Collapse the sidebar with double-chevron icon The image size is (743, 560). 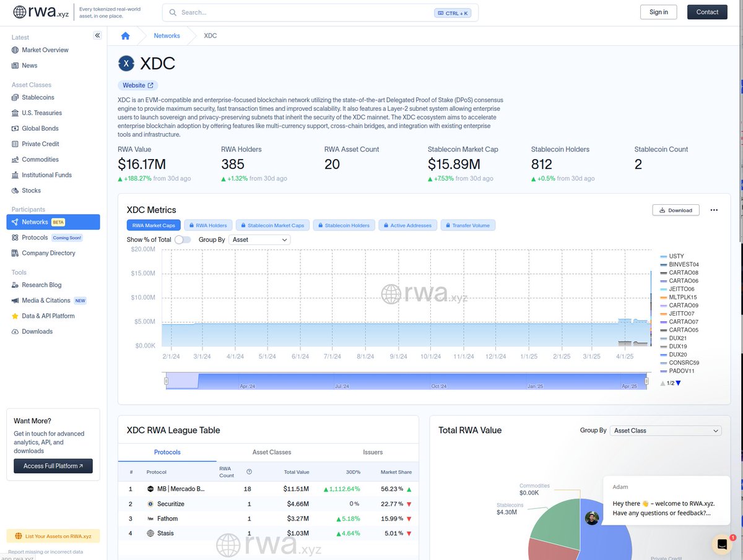pos(97,36)
